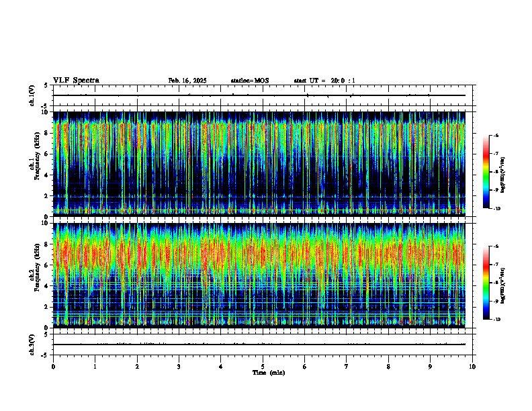532x411 pixels.
Task: Click x-axis tick label "5" on time axis
Action: coord(263,367)
